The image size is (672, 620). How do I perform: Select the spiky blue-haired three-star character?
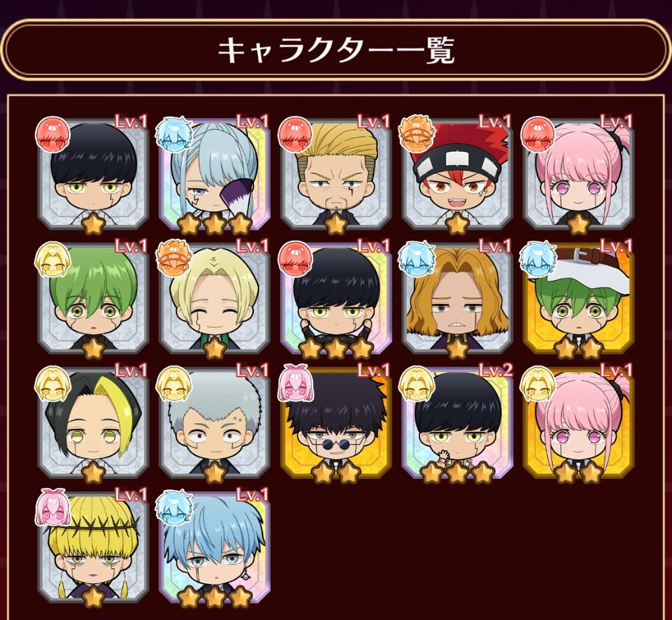[215, 548]
